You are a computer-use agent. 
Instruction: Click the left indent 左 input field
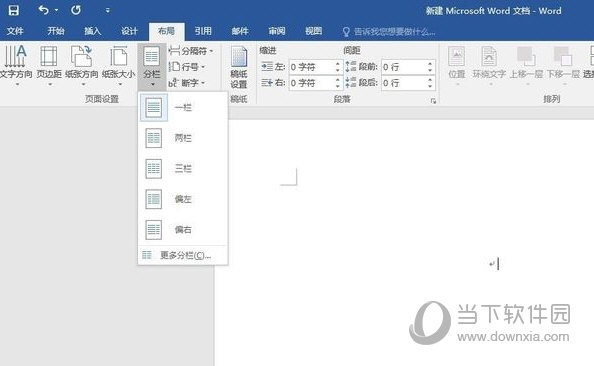click(x=311, y=67)
